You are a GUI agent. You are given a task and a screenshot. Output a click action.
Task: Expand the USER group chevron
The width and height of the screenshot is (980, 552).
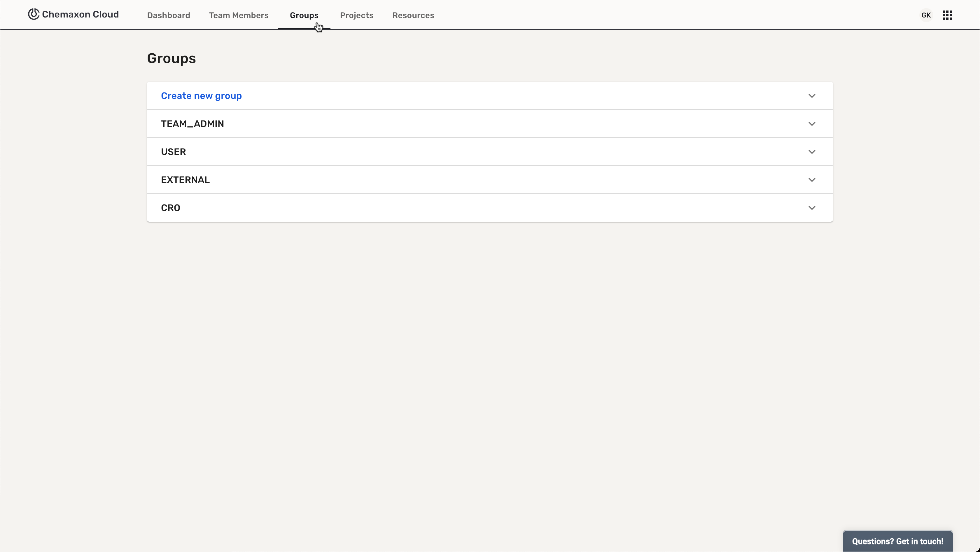[812, 151]
